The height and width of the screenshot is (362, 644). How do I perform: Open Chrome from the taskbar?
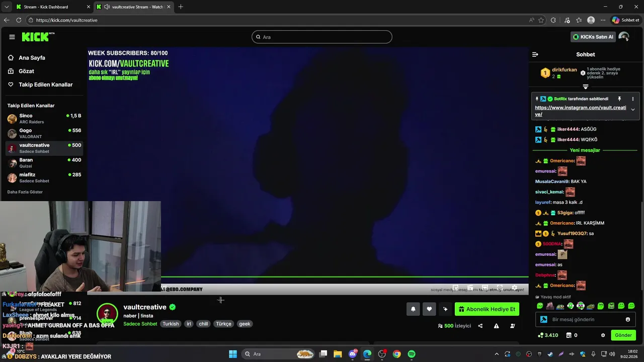click(397, 354)
